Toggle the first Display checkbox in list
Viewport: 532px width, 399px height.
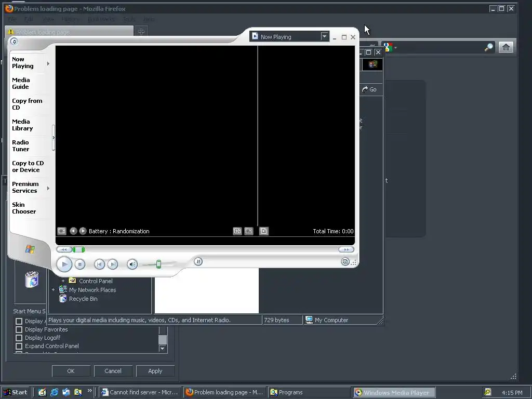[19, 321]
